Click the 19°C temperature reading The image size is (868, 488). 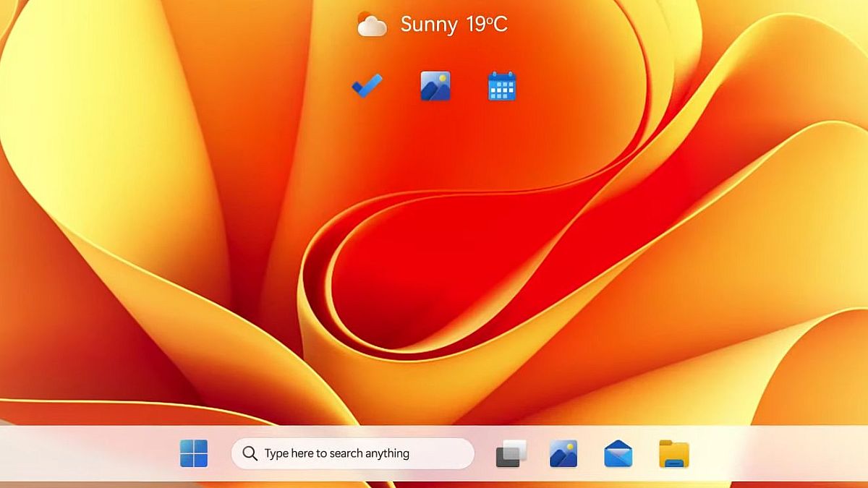point(487,25)
